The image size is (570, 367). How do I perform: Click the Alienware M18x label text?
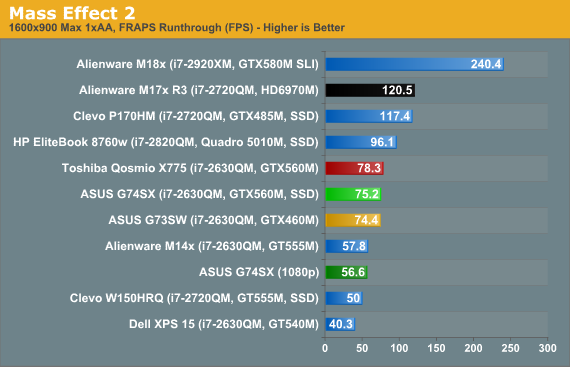pyautogui.click(x=197, y=64)
